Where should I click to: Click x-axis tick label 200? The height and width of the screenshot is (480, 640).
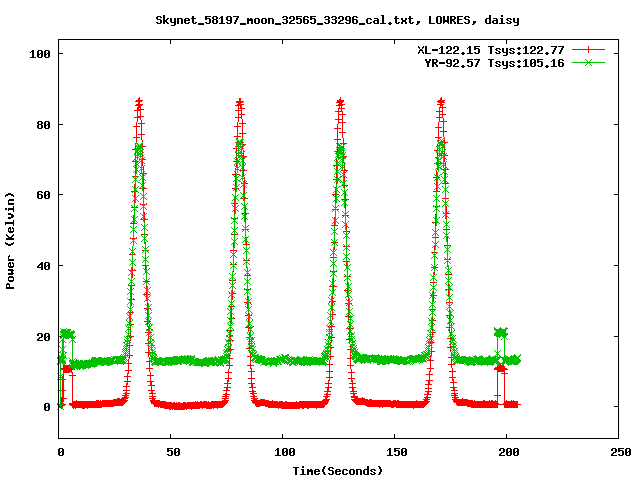(x=509, y=452)
